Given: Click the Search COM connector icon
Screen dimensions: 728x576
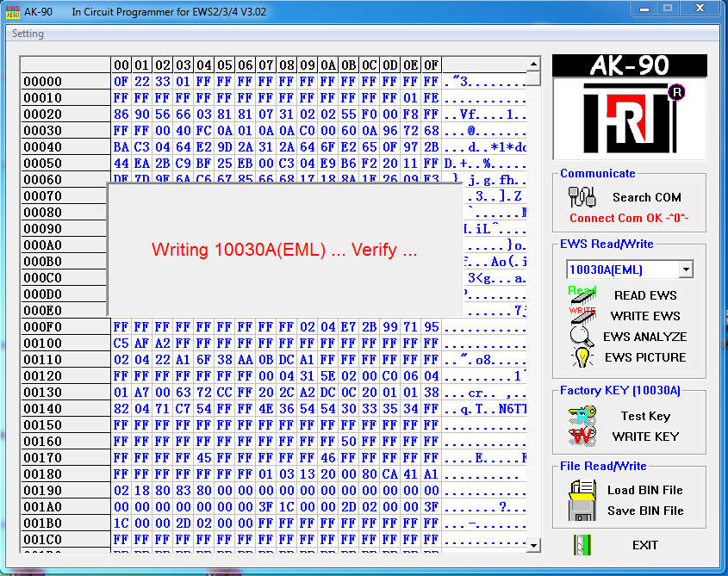Looking at the screenshot, I should 582,197.
